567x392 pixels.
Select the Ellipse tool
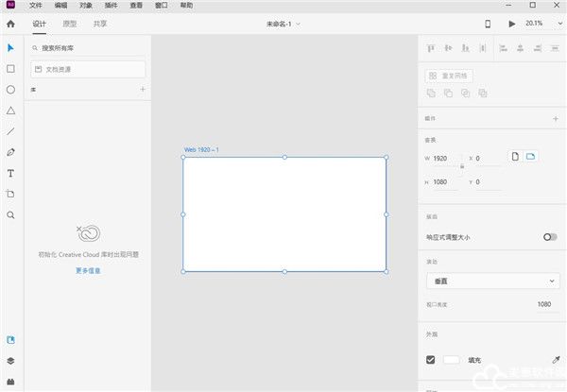click(x=10, y=90)
